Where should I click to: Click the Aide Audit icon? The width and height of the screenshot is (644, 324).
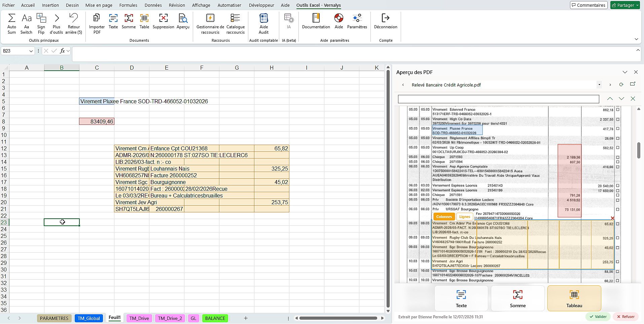tap(264, 18)
